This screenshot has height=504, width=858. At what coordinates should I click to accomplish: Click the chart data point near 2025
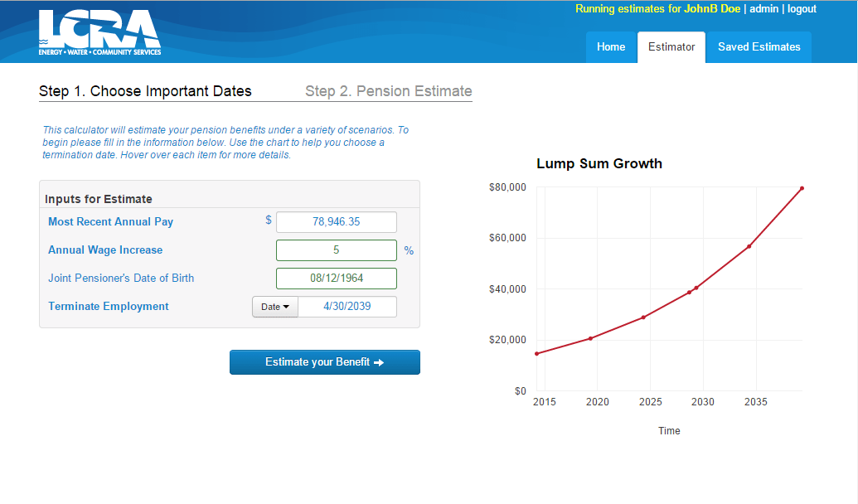[x=643, y=317]
